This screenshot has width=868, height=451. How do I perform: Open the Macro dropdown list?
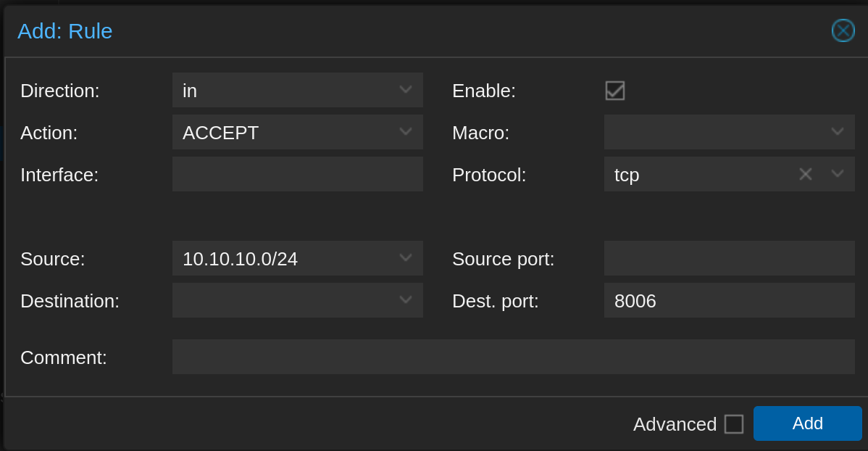tap(838, 132)
